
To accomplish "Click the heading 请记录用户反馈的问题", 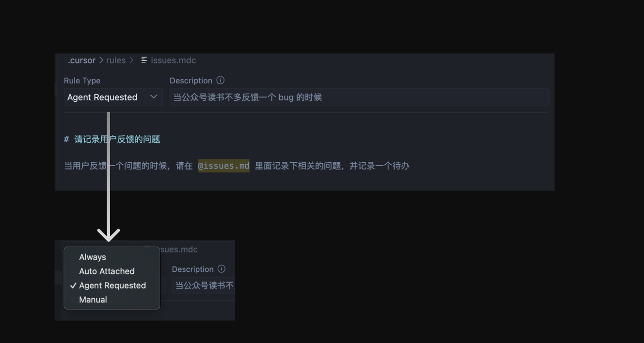I will pos(117,139).
